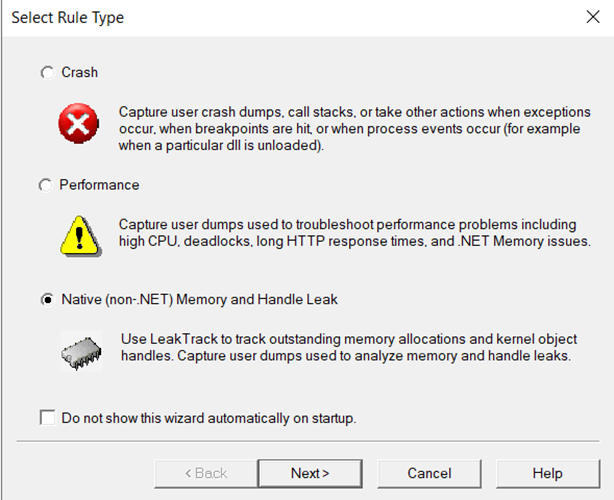Click the yellow warning performance icon
Viewport: 614px width, 500px height.
74,236
